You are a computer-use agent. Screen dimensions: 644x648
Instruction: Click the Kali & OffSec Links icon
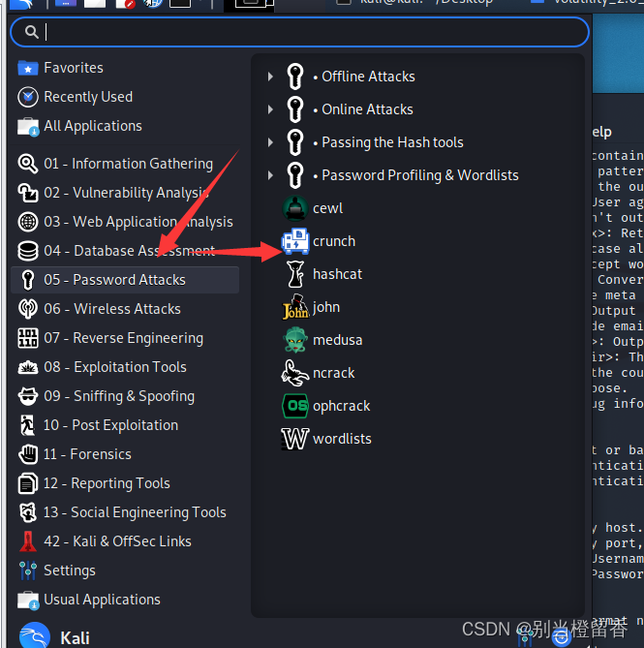[x=28, y=541]
